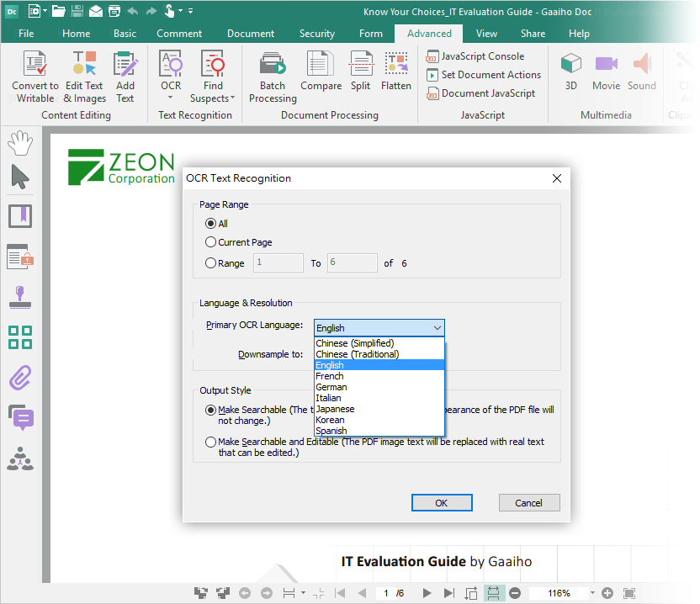
Task: Collapse the Primary OCR Language dropdown
Action: click(437, 328)
